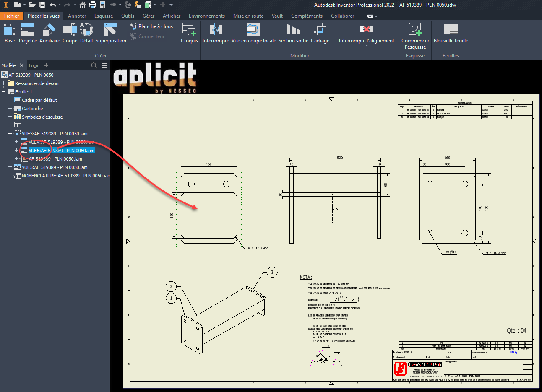This screenshot has width=542, height=392.
Task: Open the Cadrage crop tool
Action: pyautogui.click(x=320, y=33)
